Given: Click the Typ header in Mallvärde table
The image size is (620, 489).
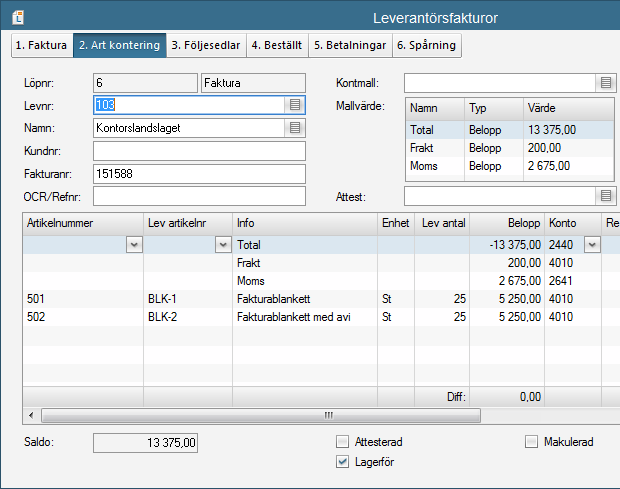Looking at the screenshot, I should [x=494, y=108].
